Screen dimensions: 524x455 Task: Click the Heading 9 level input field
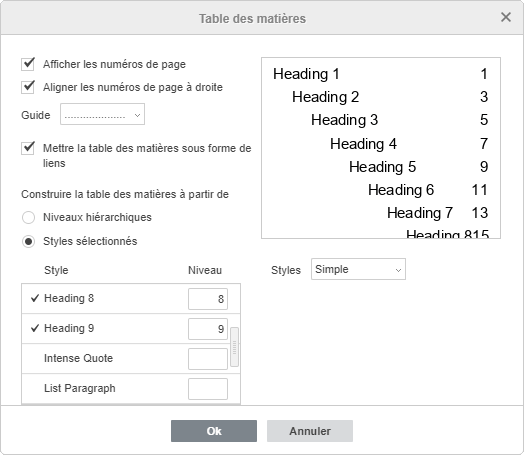[208, 329]
